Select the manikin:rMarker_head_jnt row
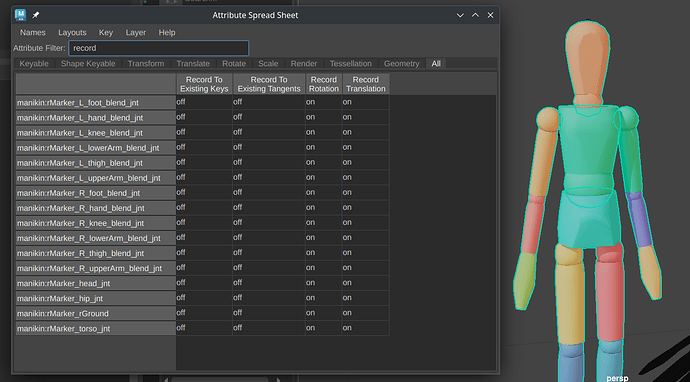Screen dimensions: 690x382 click(95, 283)
